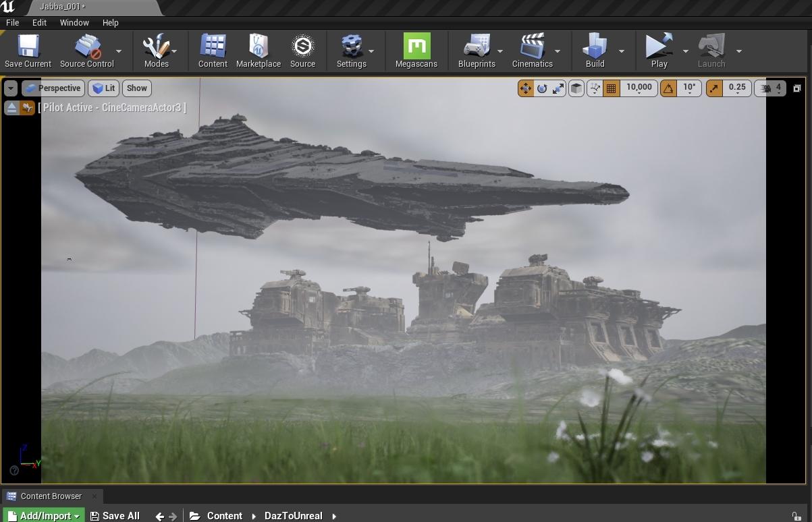Click Pilot Active CineCameraActor3 label
This screenshot has height=522, width=812.
(112, 108)
